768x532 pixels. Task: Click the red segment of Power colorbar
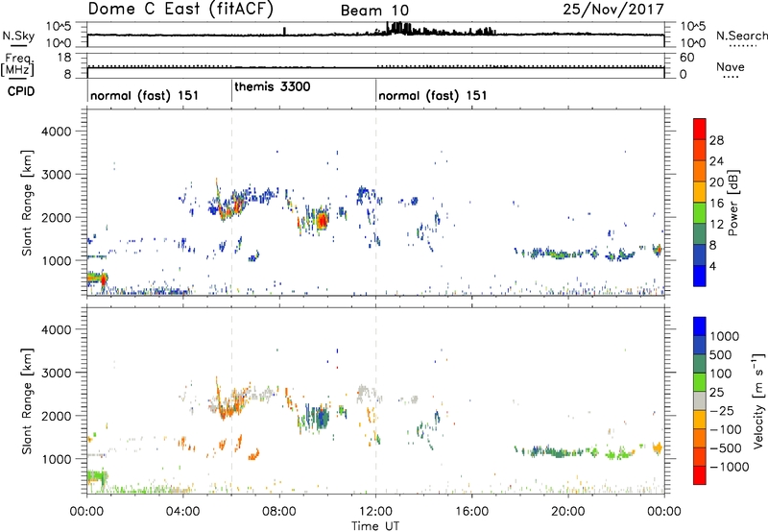point(700,129)
